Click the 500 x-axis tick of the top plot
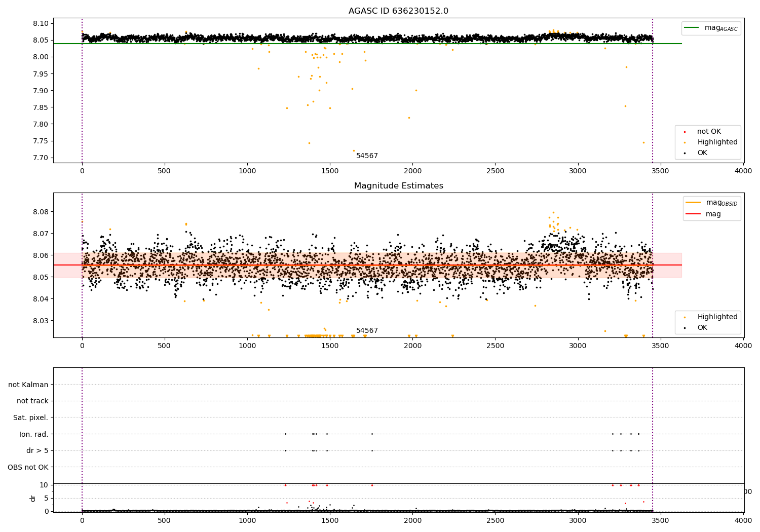Screen dimensions: 760x532 pyautogui.click(x=165, y=171)
